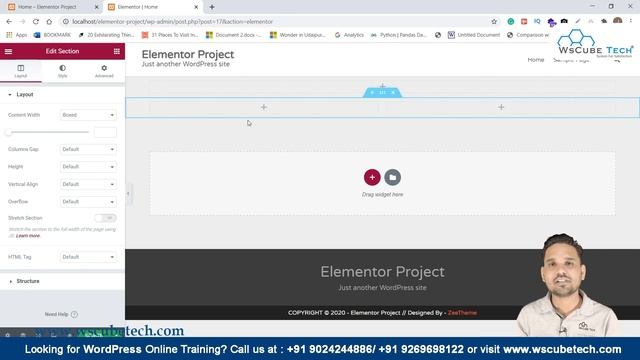Open the Chrome profile avatar
Viewport: 640px width, 360px height.
click(x=618, y=21)
